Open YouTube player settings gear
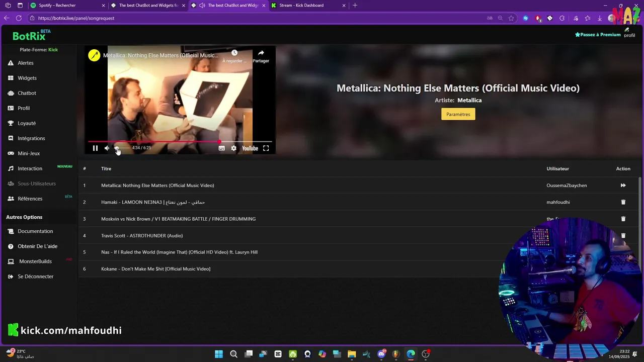Screen dimensions: 644x362 (x=234, y=148)
